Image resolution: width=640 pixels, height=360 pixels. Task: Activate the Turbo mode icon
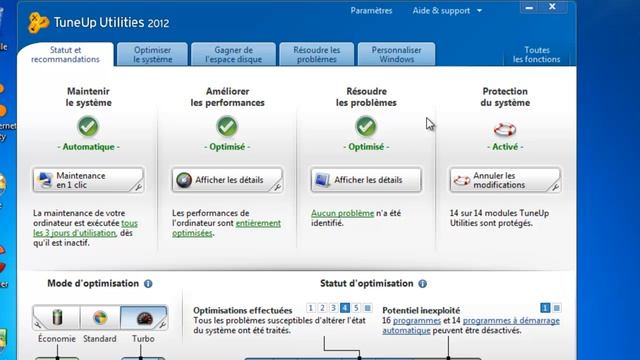[144, 317]
